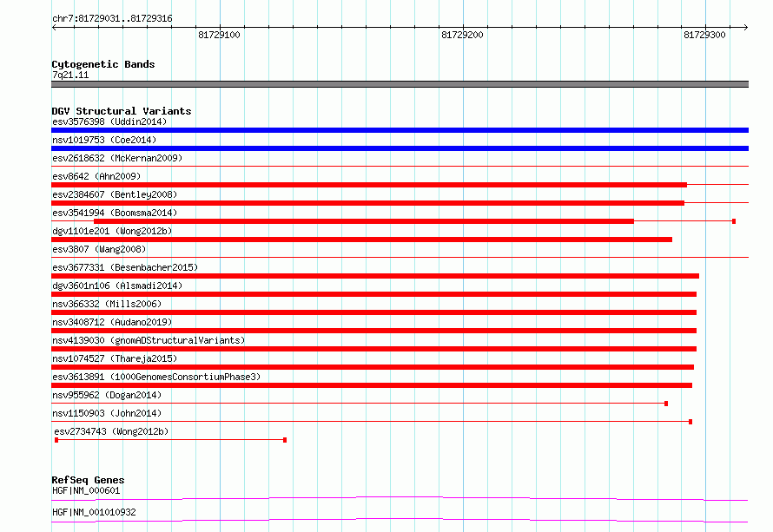Select the red bar under dgv1101e201 (Wong2012b)
The width and height of the screenshot is (773, 532).
click(362, 240)
